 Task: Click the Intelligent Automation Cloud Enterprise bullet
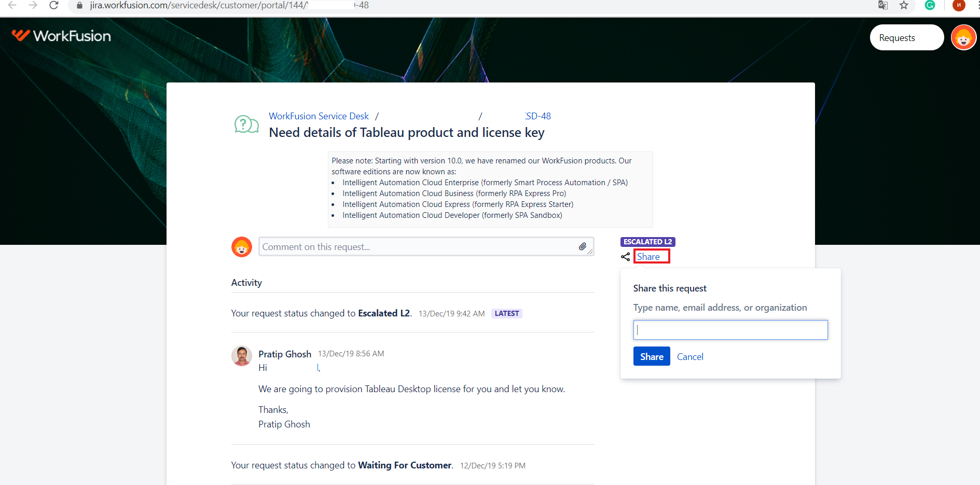[485, 183]
